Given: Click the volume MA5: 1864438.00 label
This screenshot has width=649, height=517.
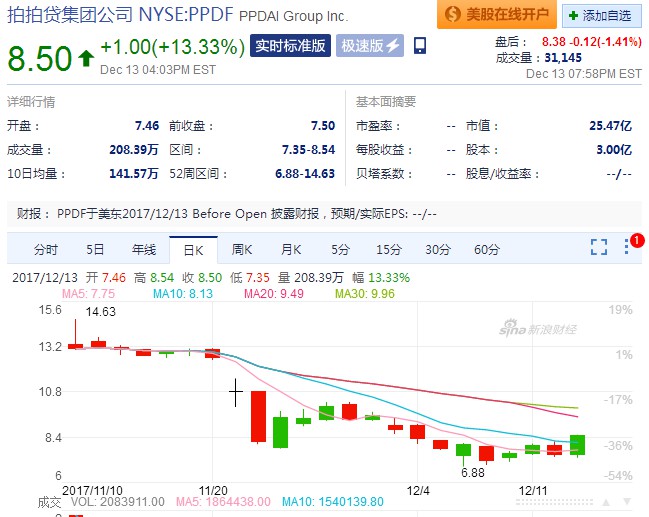Looking at the screenshot, I should [223, 502].
